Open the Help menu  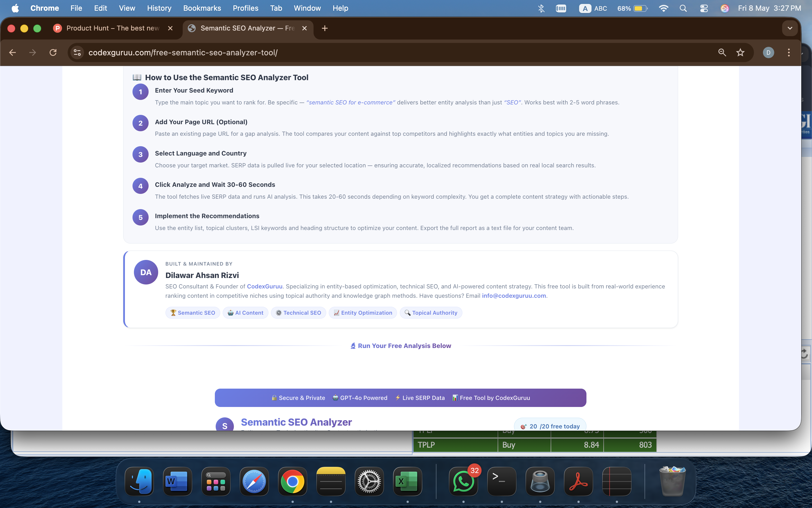340,8
